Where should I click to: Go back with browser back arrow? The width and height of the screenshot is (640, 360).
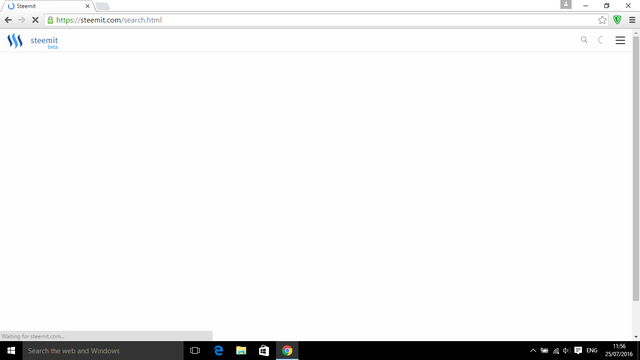(x=8, y=20)
